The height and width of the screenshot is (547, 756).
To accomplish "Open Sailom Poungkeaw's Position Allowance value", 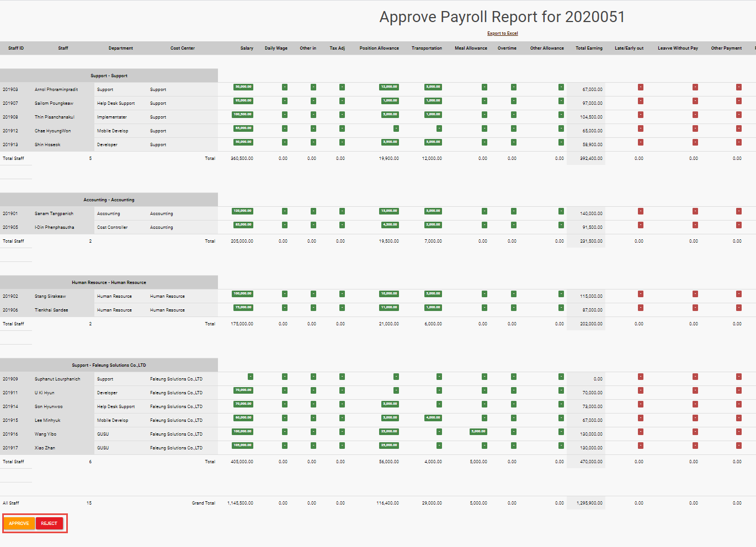I will (x=389, y=100).
